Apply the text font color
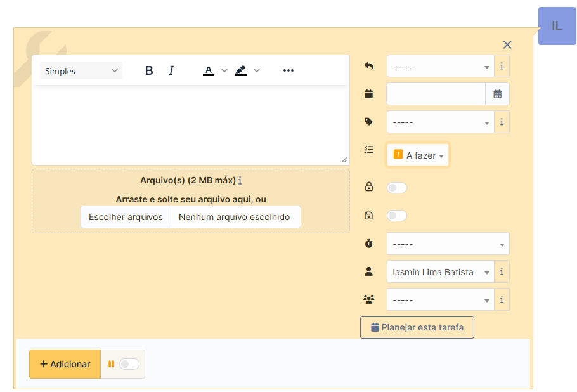The image size is (577, 392). click(x=209, y=70)
